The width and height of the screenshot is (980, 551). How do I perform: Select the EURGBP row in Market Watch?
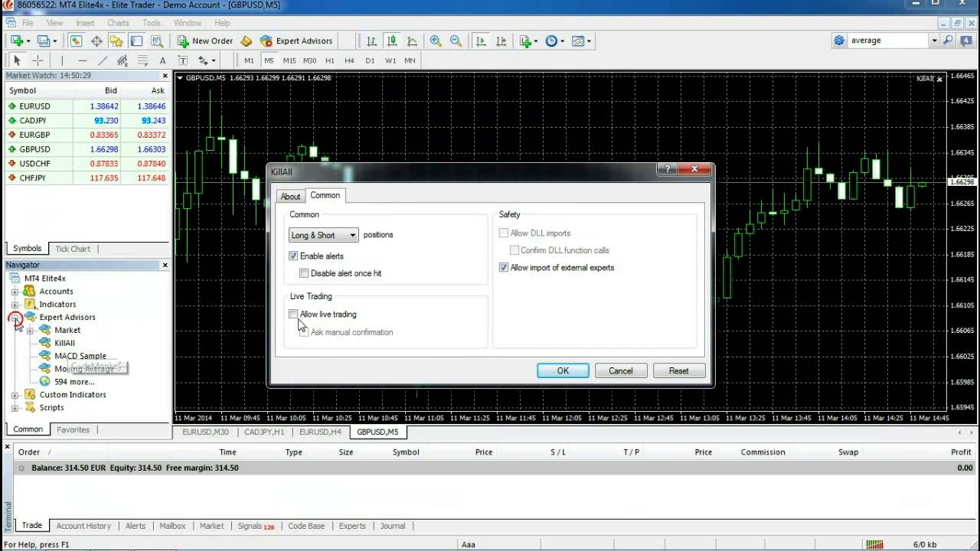coord(87,135)
